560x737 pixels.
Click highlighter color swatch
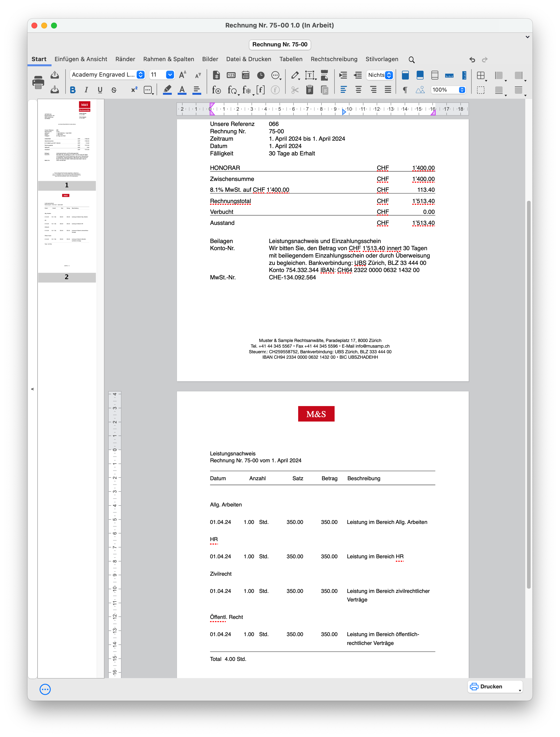pos(167,90)
